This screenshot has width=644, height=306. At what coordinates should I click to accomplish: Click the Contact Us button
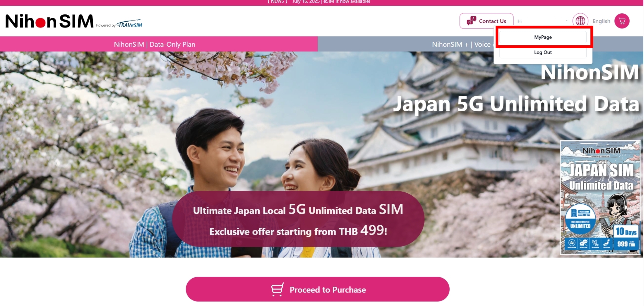[486, 21]
